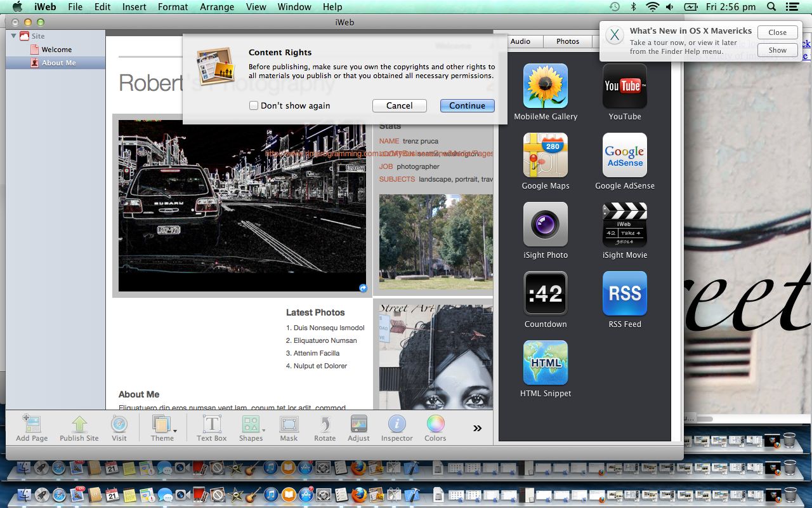Open the Apple menu

pos(17,7)
